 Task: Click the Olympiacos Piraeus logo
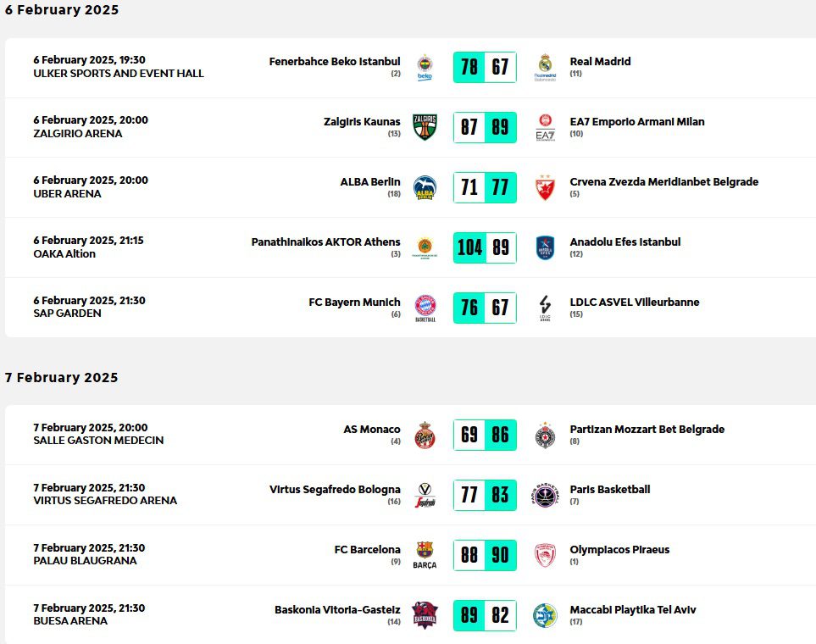546,555
